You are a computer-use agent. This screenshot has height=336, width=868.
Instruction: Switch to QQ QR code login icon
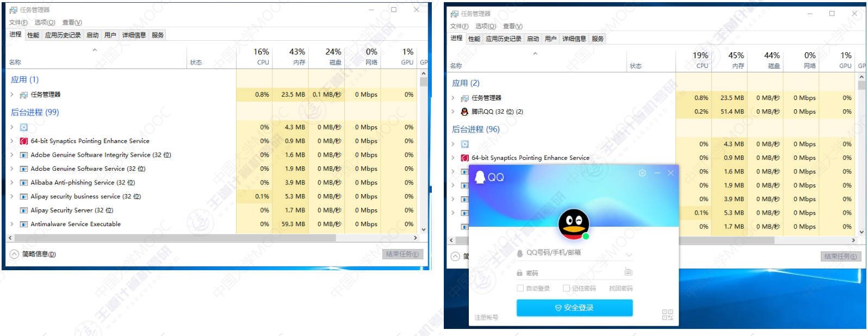coord(667,314)
